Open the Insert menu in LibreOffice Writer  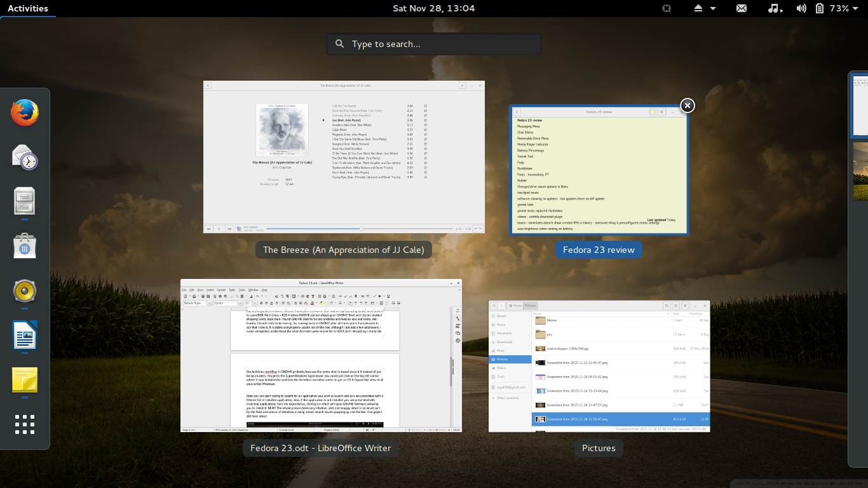tap(210, 290)
